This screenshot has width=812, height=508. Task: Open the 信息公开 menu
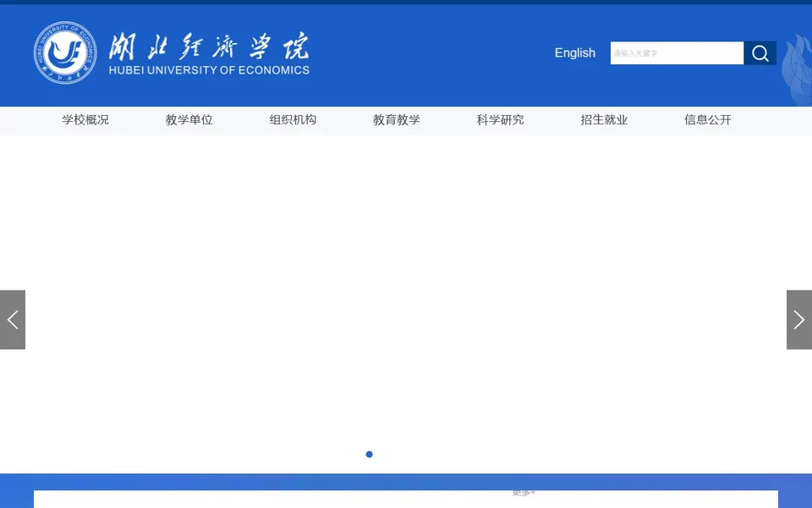click(708, 119)
